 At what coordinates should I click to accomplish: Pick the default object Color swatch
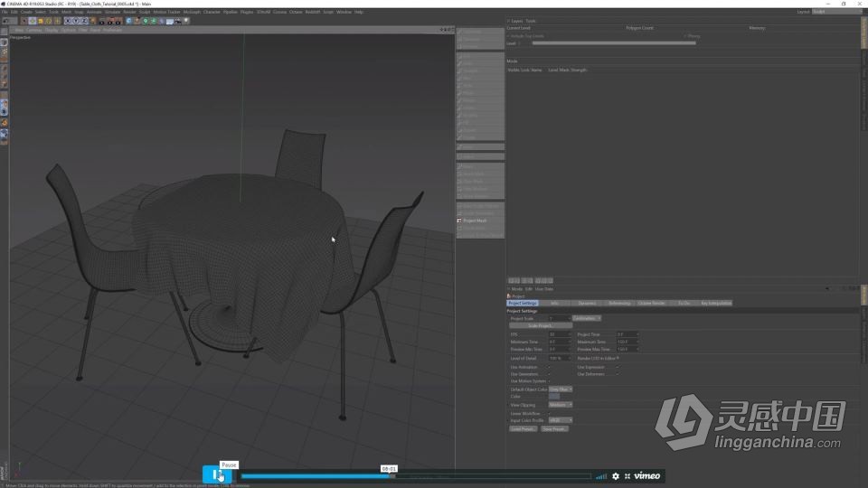(554, 397)
